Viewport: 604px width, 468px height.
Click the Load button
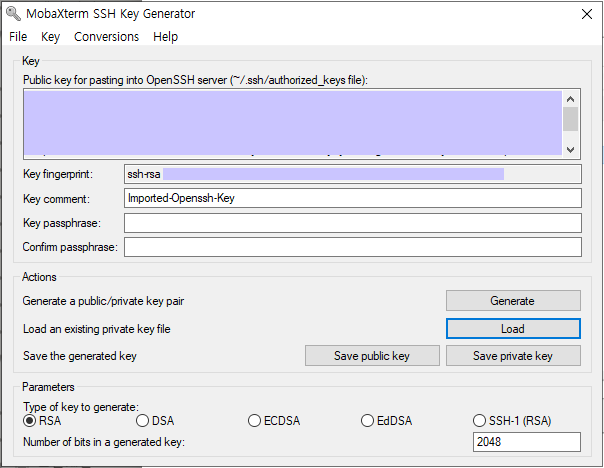tap(513, 329)
